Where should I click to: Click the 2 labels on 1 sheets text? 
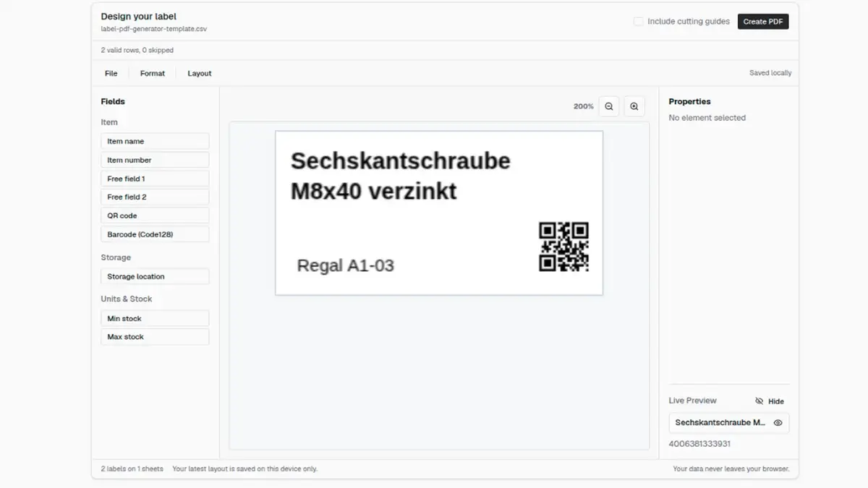[132, 469]
